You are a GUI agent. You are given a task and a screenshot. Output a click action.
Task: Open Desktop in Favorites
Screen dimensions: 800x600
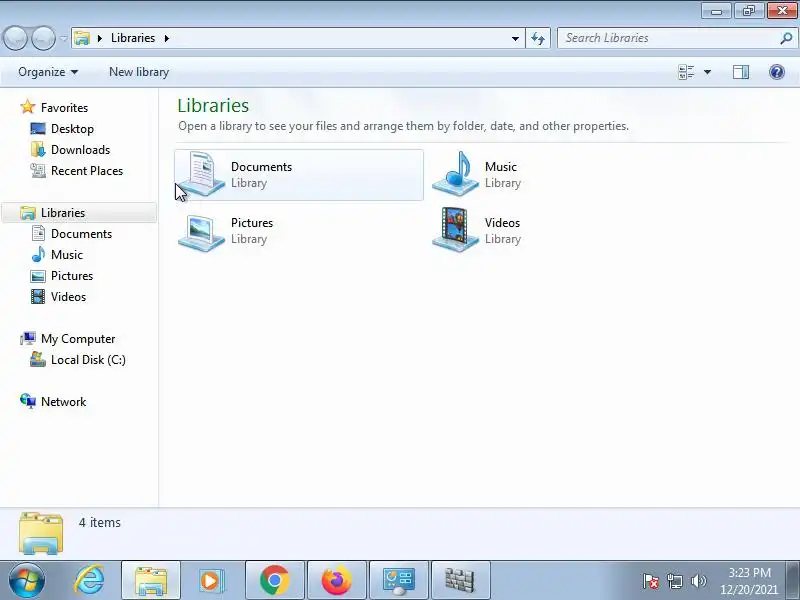coord(72,129)
